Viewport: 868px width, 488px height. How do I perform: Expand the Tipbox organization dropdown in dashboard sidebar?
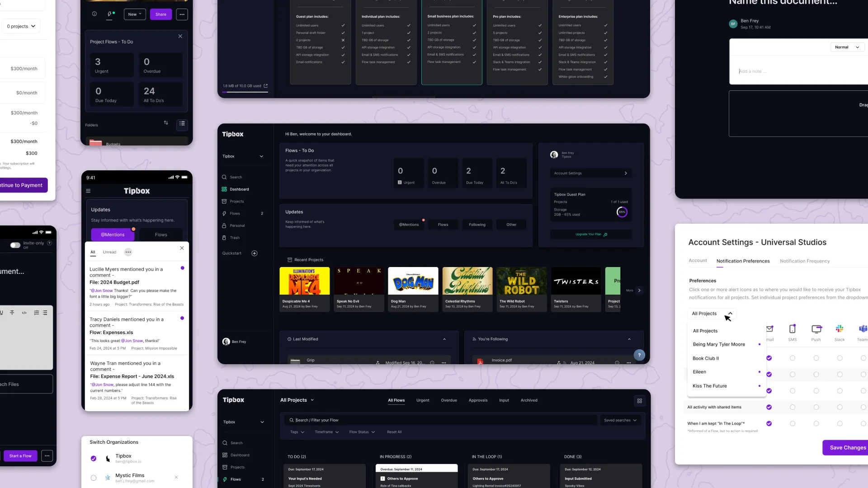pos(243,156)
